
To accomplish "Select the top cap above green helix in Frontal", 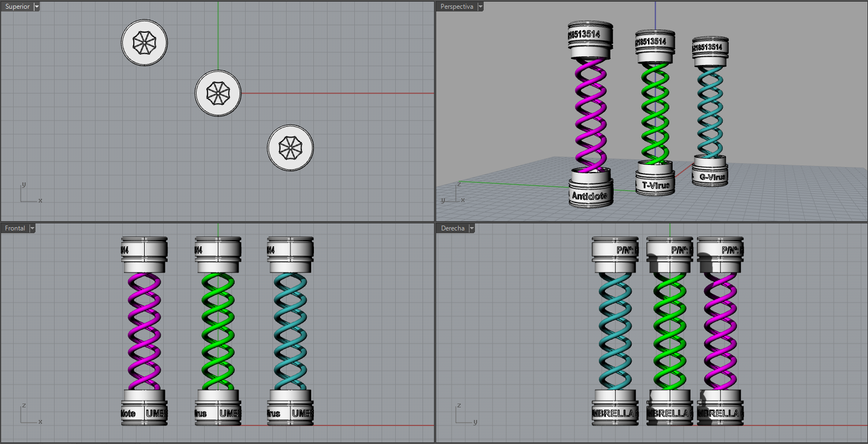I will pyautogui.click(x=218, y=254).
